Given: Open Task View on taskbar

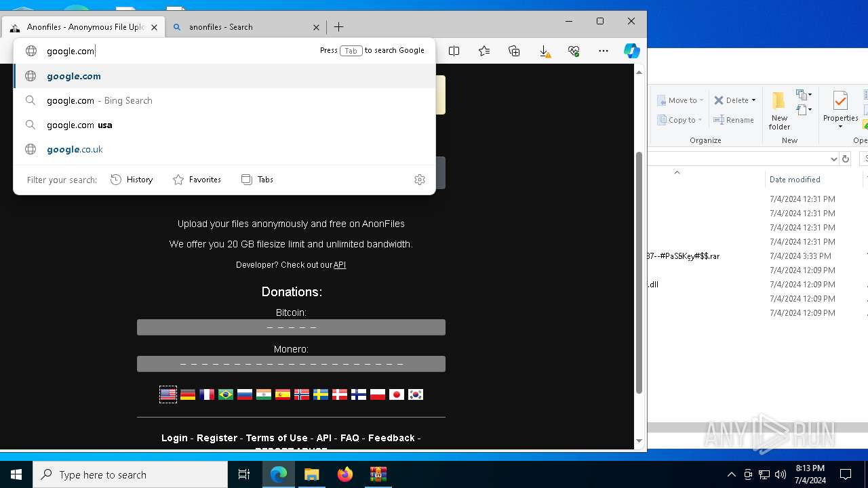Looking at the screenshot, I should [x=244, y=474].
